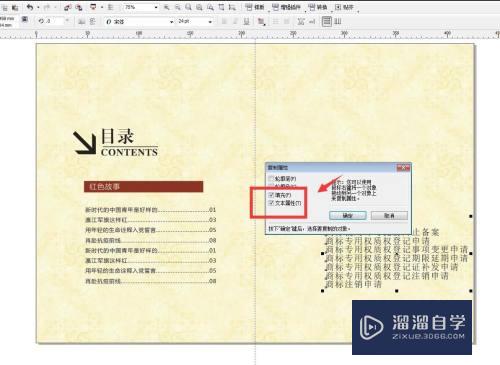Click text line 商标注销申请
Screen dimensions: 500x365
[353, 284]
